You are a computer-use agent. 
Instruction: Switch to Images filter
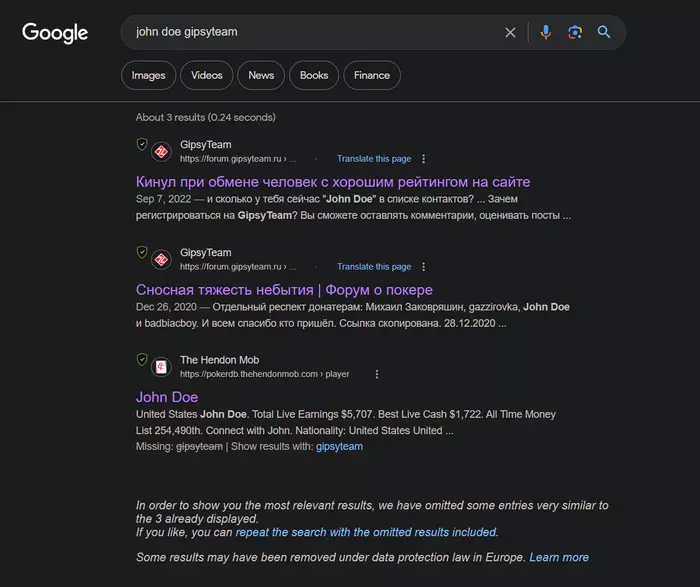[x=148, y=75]
